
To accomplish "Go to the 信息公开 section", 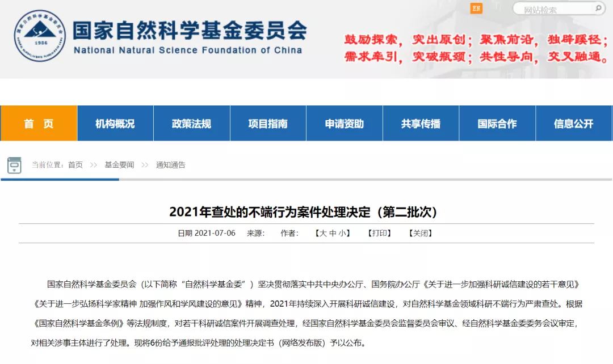I will coord(573,124).
